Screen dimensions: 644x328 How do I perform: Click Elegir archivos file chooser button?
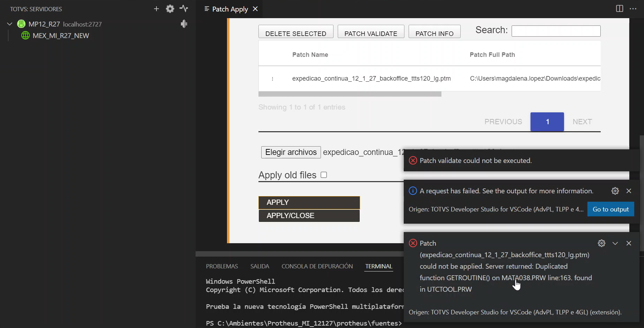coord(291,152)
